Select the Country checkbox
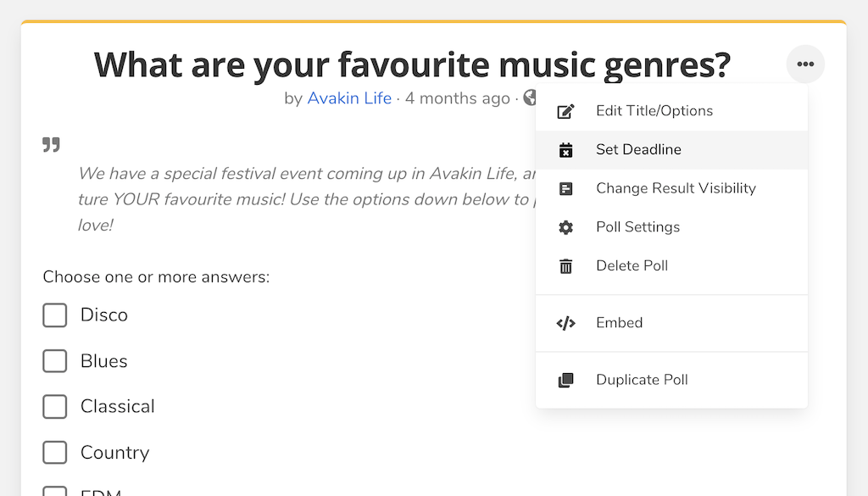868x496 pixels. click(55, 452)
